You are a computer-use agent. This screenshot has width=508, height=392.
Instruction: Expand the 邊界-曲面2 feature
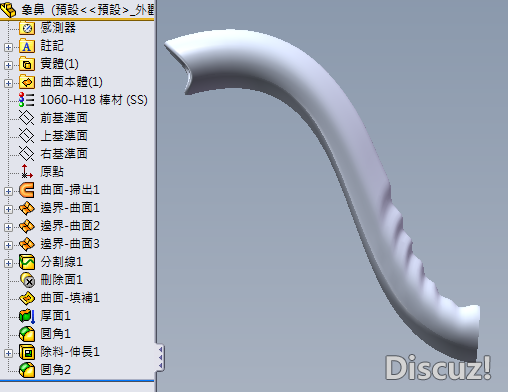(x=9, y=227)
